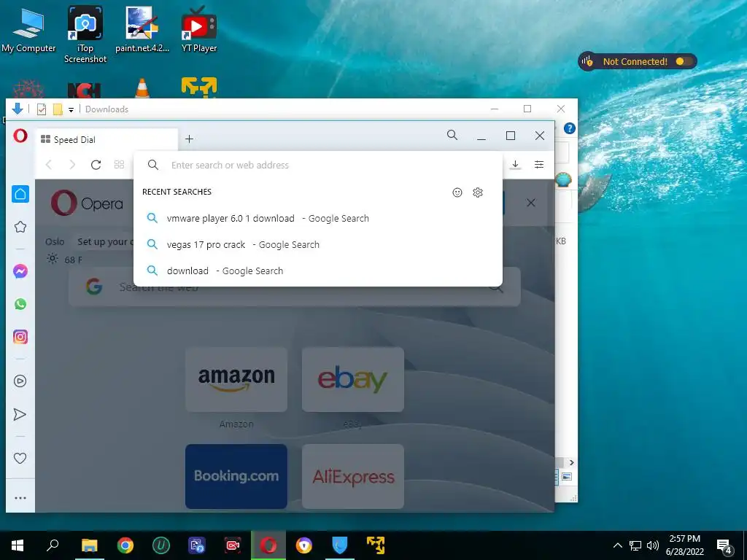The height and width of the screenshot is (560, 747).
Task: Click the Oslo weather location text
Action: pyautogui.click(x=55, y=242)
